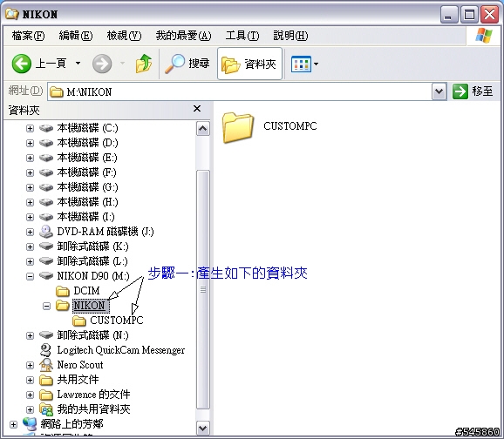
Task: Expand the 共用文件 tree node
Action: pos(30,381)
